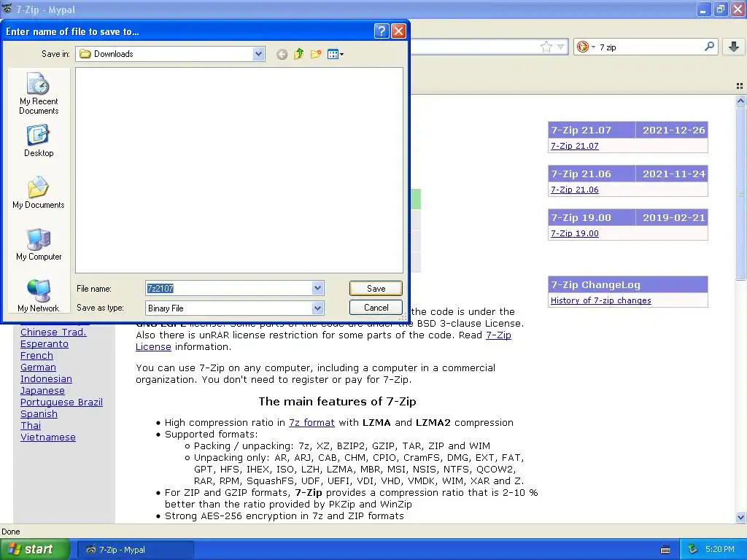Switch site language to Esperanto
The image size is (747, 560).
point(44,344)
